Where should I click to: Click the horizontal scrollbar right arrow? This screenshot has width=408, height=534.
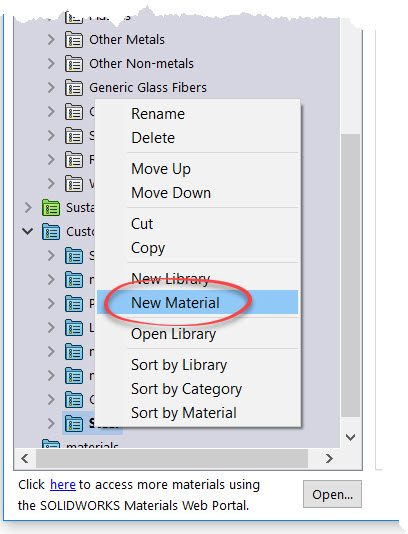[x=329, y=458]
